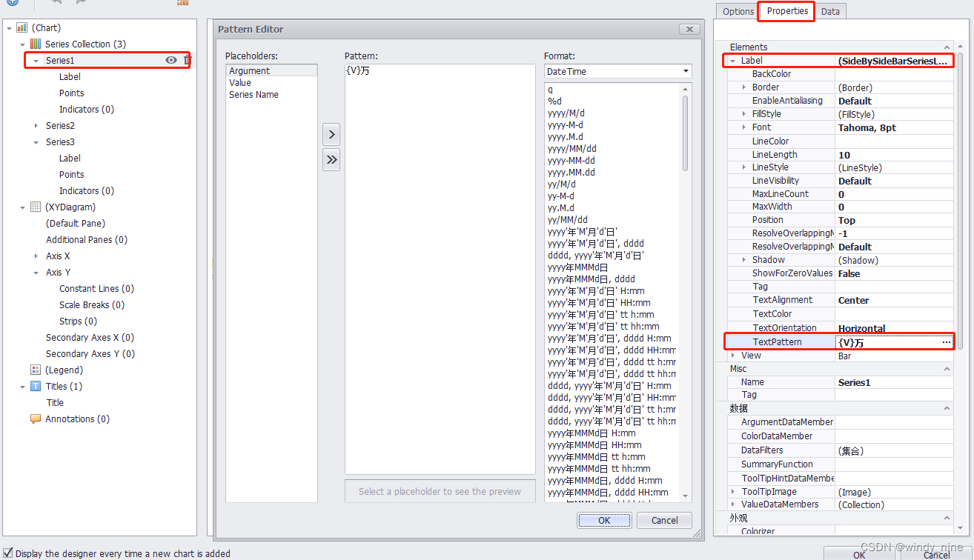Delete Series1 using the trash icon
The height and width of the screenshot is (560, 974).
point(187,59)
